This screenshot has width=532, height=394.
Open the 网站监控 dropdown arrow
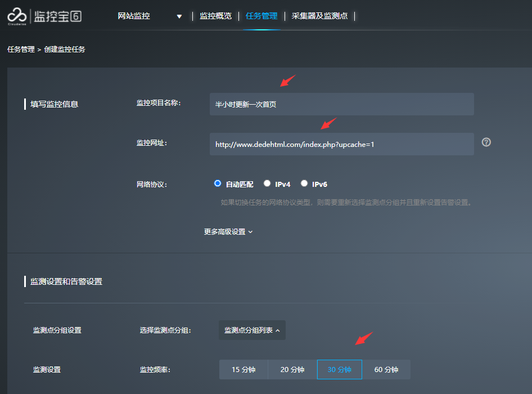(179, 16)
